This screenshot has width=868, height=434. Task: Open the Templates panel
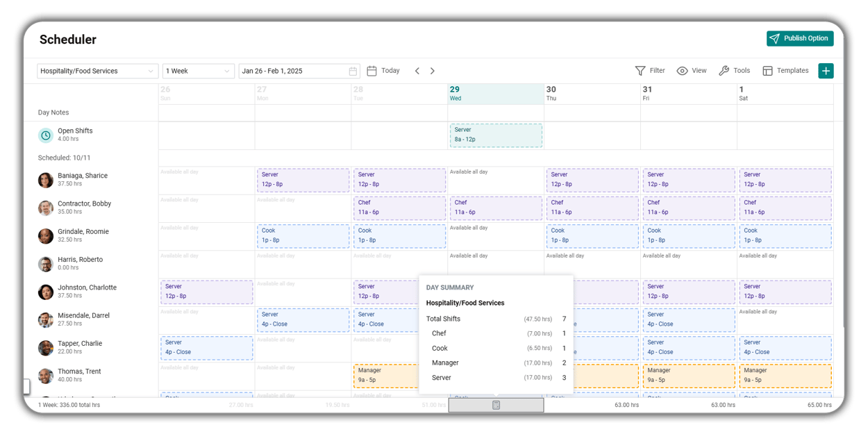pyautogui.click(x=785, y=70)
